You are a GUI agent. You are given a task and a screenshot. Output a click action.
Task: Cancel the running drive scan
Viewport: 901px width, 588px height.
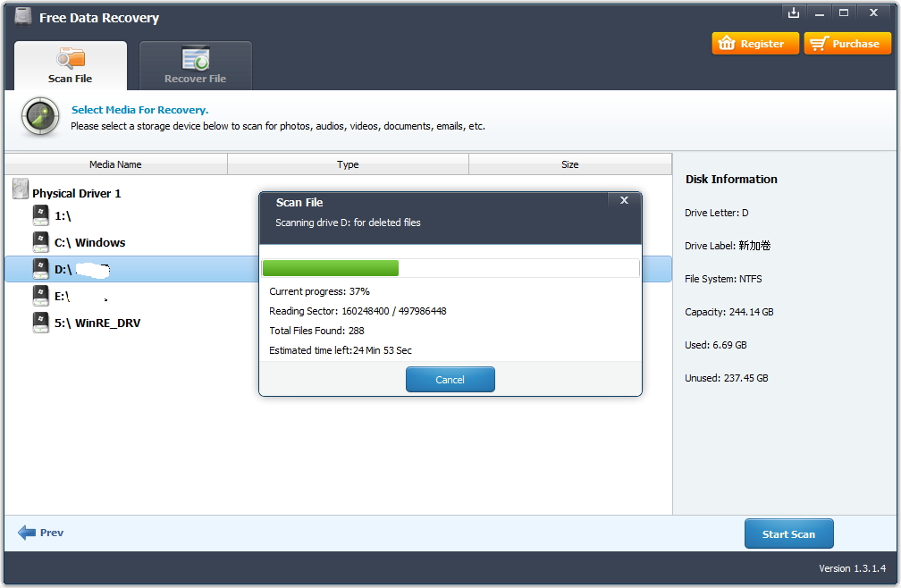pos(450,380)
